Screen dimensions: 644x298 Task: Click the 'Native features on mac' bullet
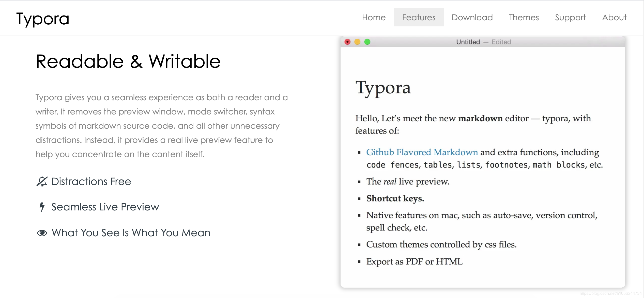pyautogui.click(x=482, y=221)
